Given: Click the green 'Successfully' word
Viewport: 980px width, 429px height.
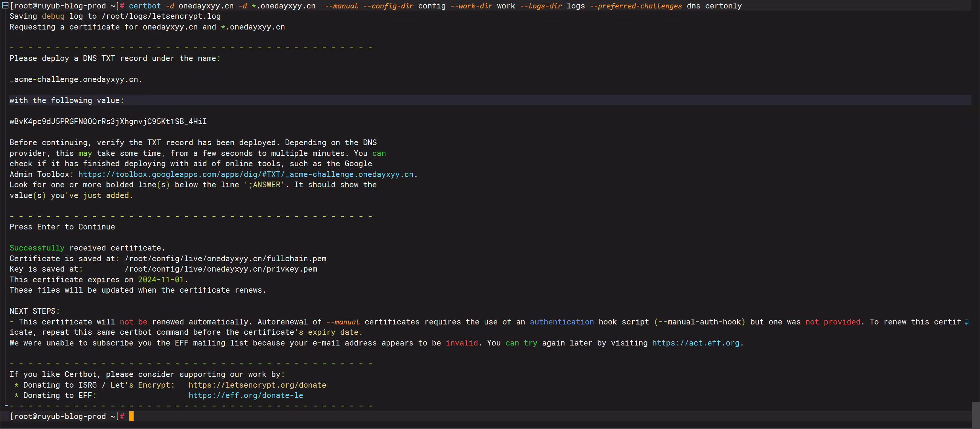Looking at the screenshot, I should [x=37, y=248].
